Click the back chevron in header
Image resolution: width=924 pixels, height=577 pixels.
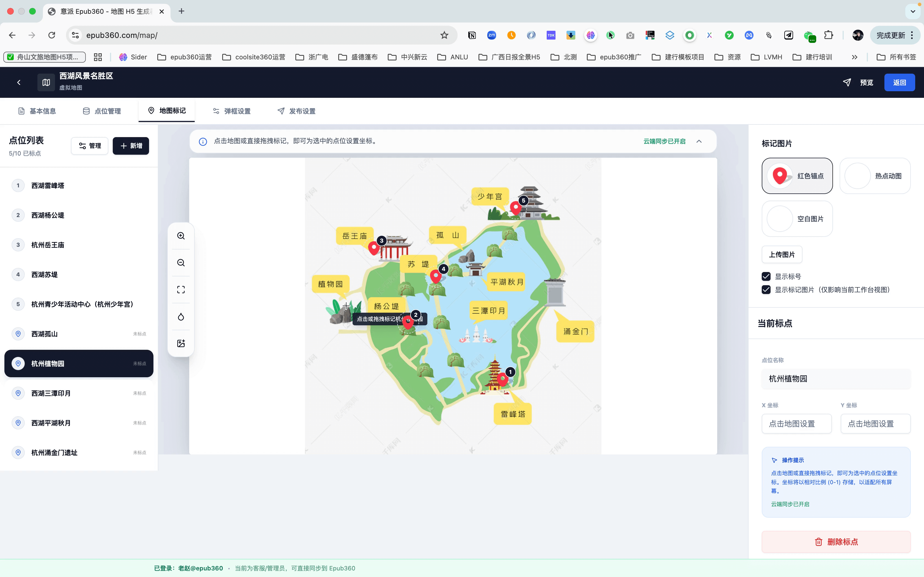(x=19, y=82)
